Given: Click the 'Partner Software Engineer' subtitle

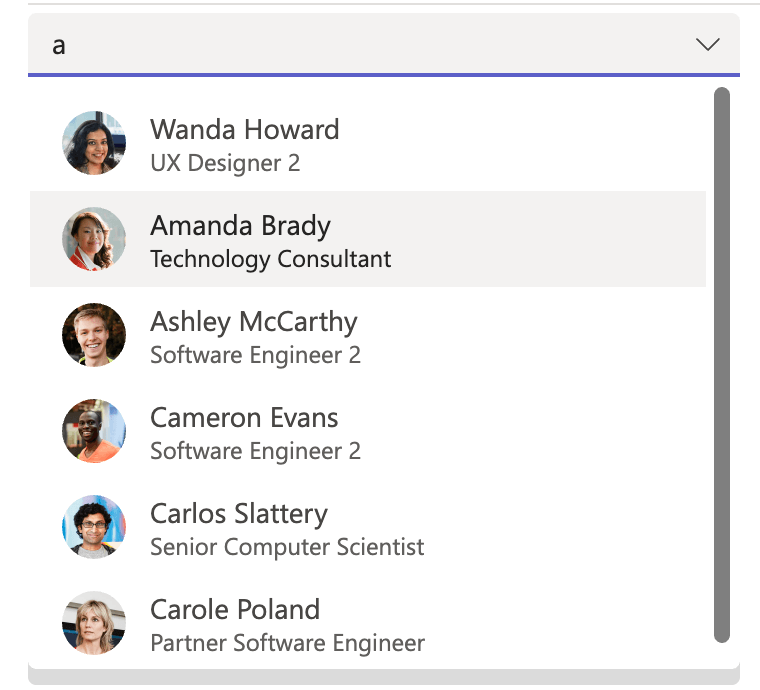Looking at the screenshot, I should pyautogui.click(x=287, y=643).
